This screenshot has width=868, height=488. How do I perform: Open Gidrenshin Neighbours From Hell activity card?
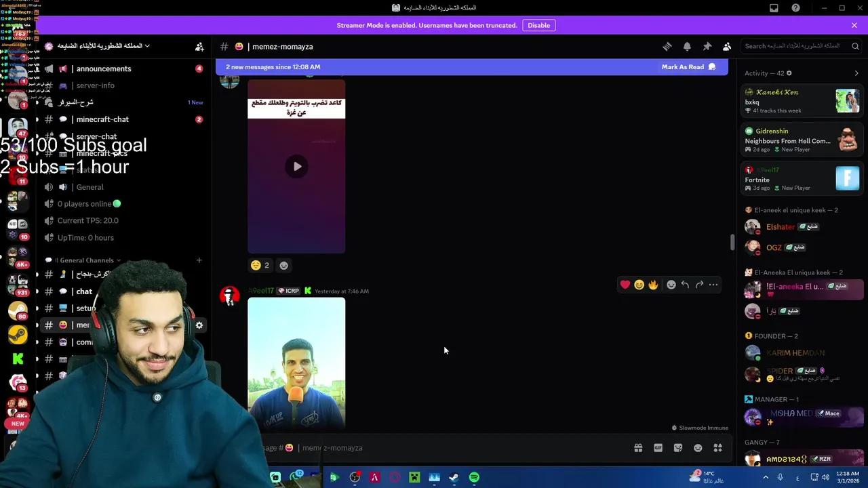coord(802,140)
